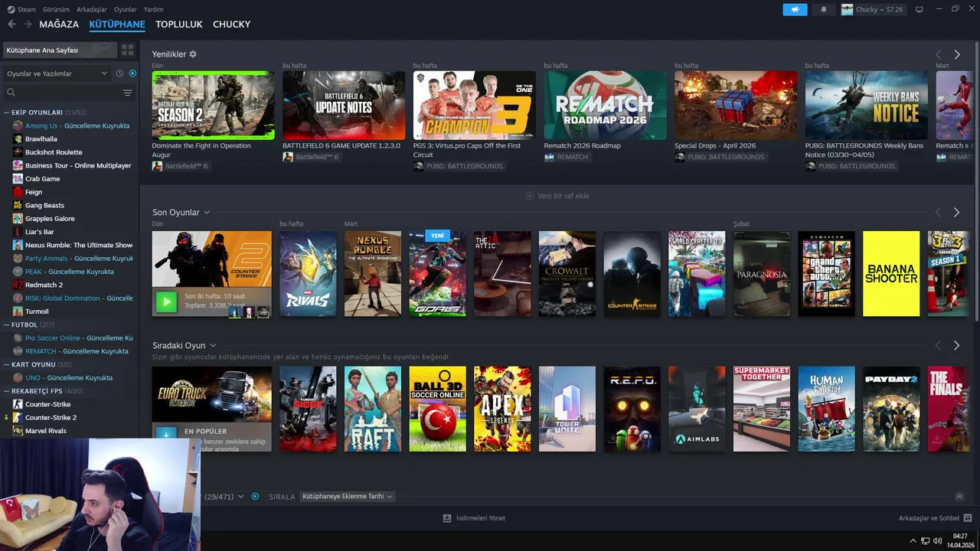This screenshot has height=551, width=980.
Task: Open Oyunlar ve Yazılımlar dropdown
Action: 57,73
